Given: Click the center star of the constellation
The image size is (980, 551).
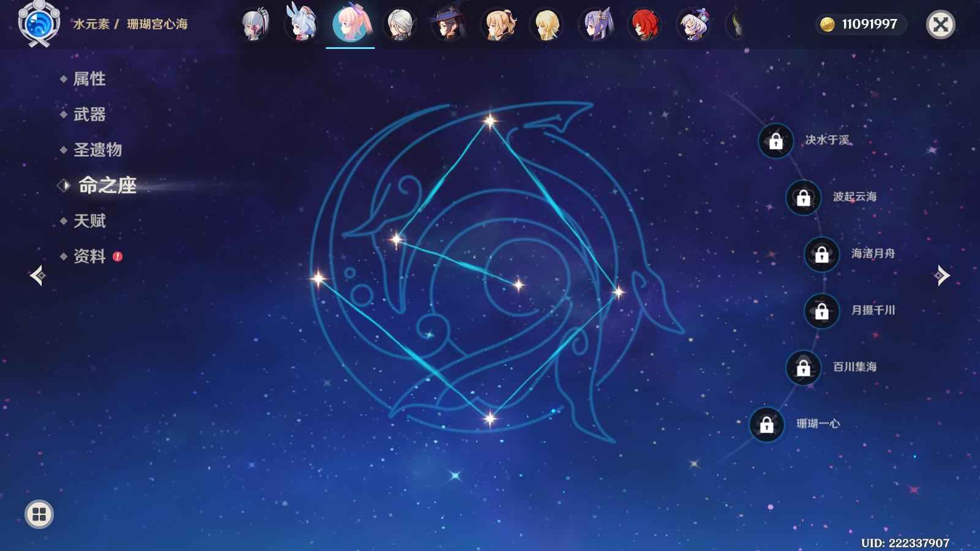Looking at the screenshot, I should click(518, 285).
